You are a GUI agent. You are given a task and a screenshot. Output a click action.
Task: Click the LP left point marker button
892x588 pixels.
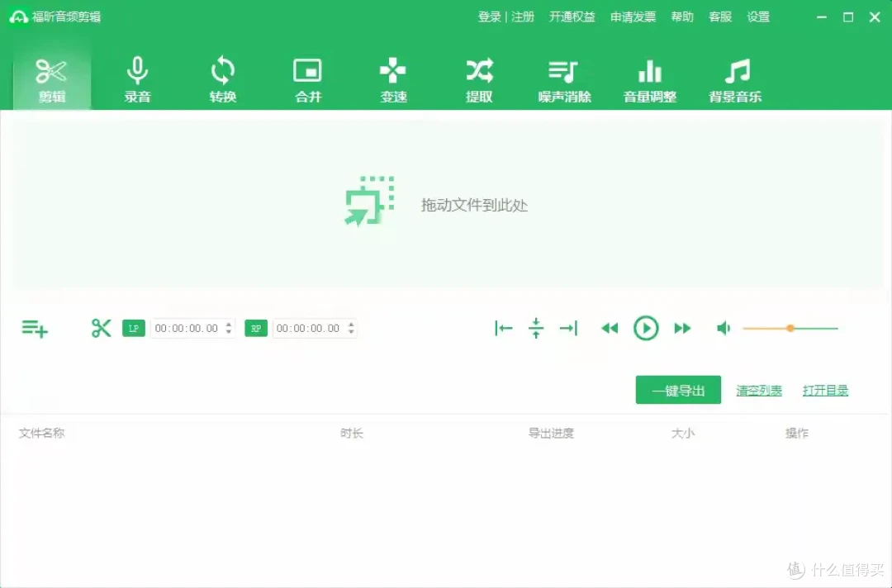(x=134, y=328)
